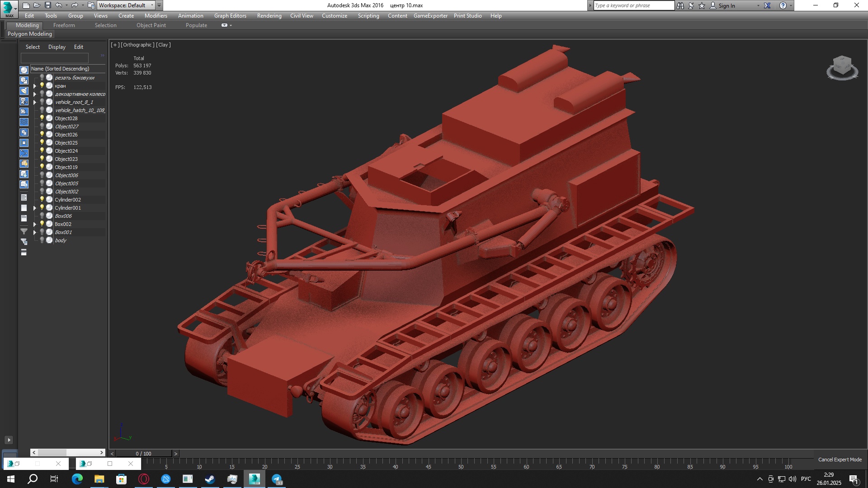
Task: Open the Help question mark icon
Action: (783, 5)
